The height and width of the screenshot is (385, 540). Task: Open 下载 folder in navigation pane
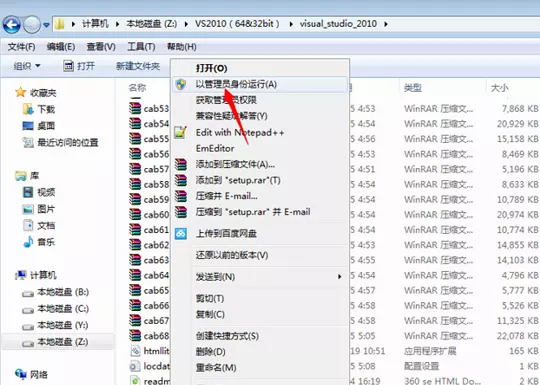pyautogui.click(x=46, y=109)
